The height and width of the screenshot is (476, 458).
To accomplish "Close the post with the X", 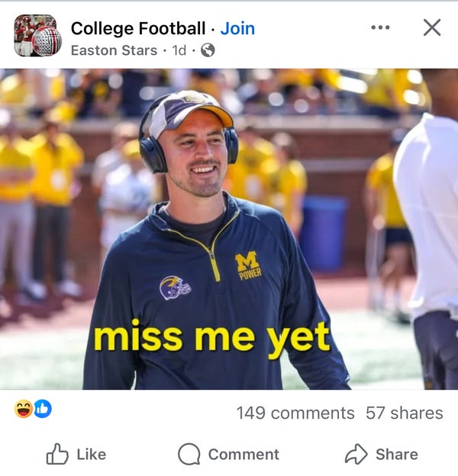I will pos(432,27).
